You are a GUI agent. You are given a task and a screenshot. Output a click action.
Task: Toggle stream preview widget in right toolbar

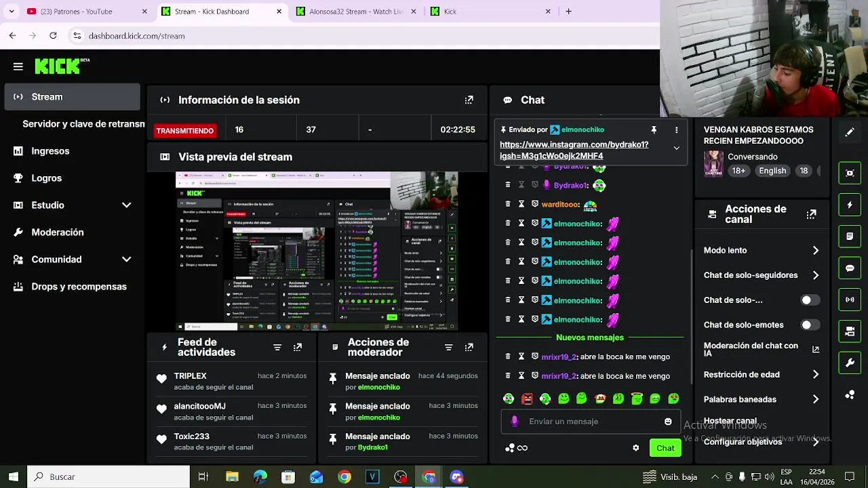(850, 173)
